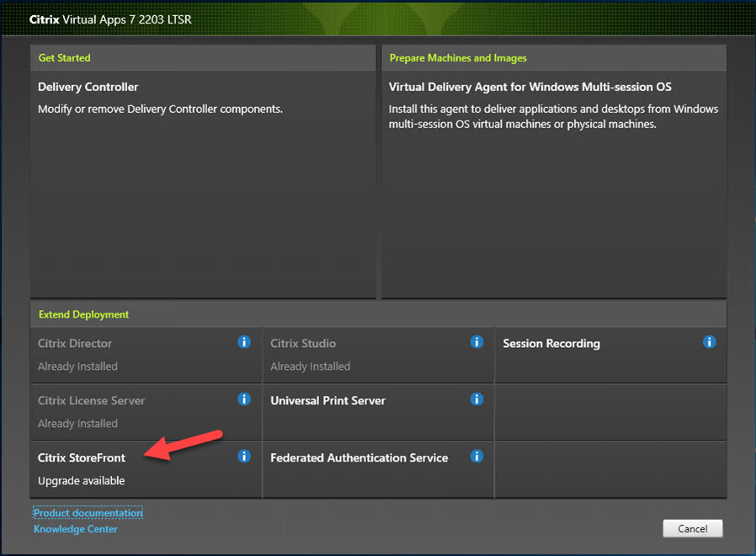The width and height of the screenshot is (756, 556).
Task: Select Universal Print Server tile
Action: point(378,412)
